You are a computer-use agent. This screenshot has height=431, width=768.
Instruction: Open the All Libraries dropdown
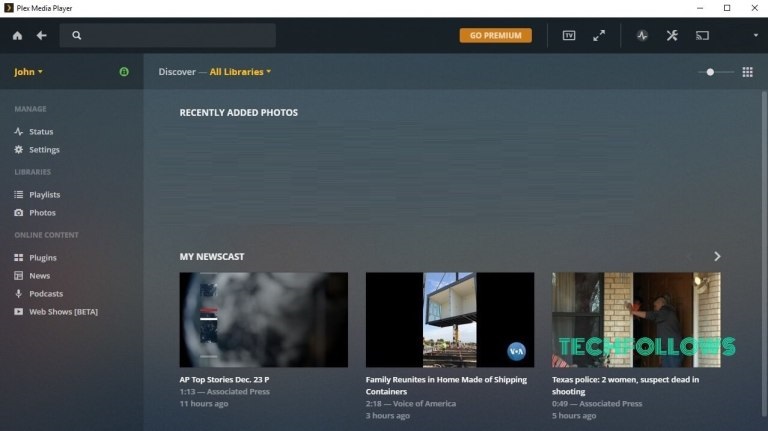(x=240, y=72)
